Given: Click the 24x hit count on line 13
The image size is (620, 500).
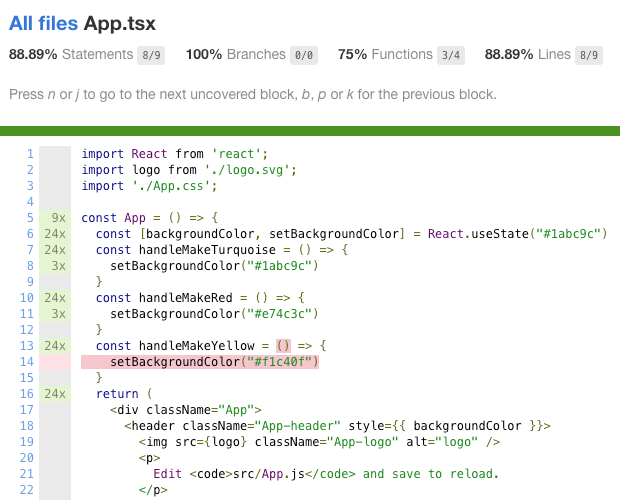Looking at the screenshot, I should click(55, 346).
